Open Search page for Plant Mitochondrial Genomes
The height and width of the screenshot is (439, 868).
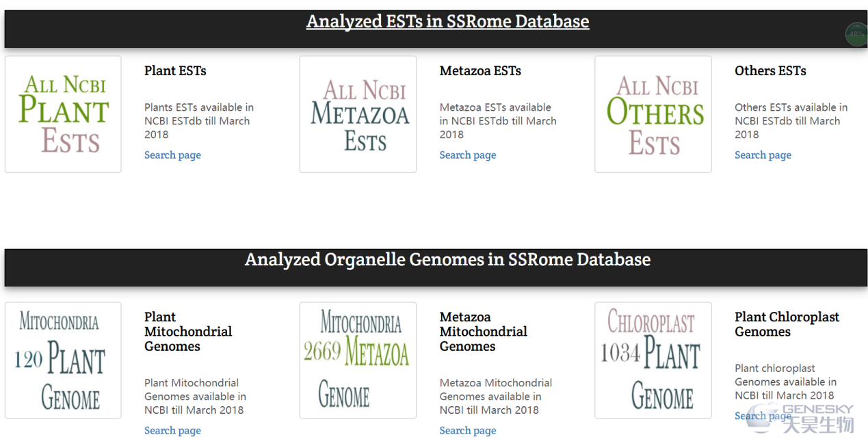[x=172, y=431]
